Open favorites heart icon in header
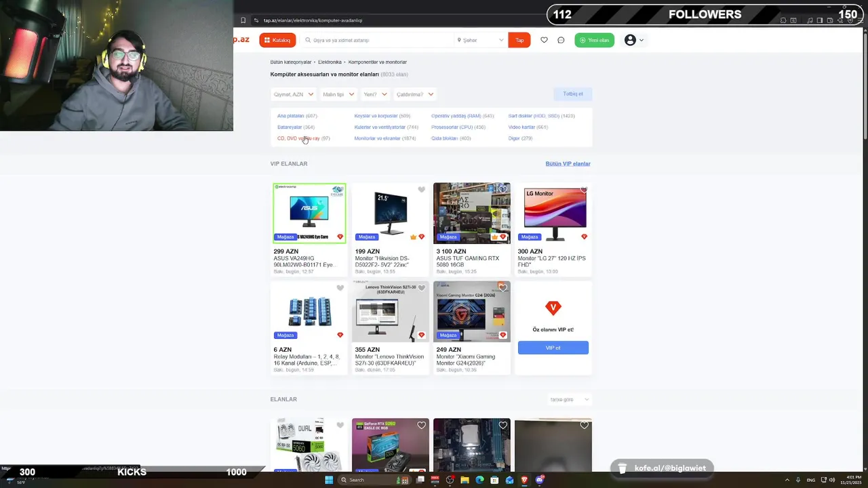This screenshot has height=488, width=868. tap(544, 40)
